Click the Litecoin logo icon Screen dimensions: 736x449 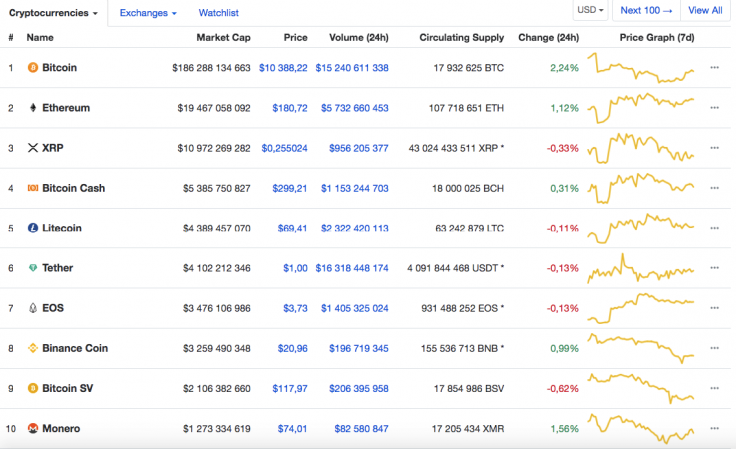pos(33,228)
